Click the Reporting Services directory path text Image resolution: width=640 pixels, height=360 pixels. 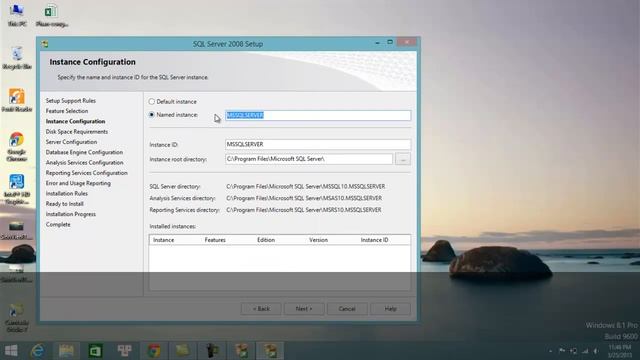304,210
